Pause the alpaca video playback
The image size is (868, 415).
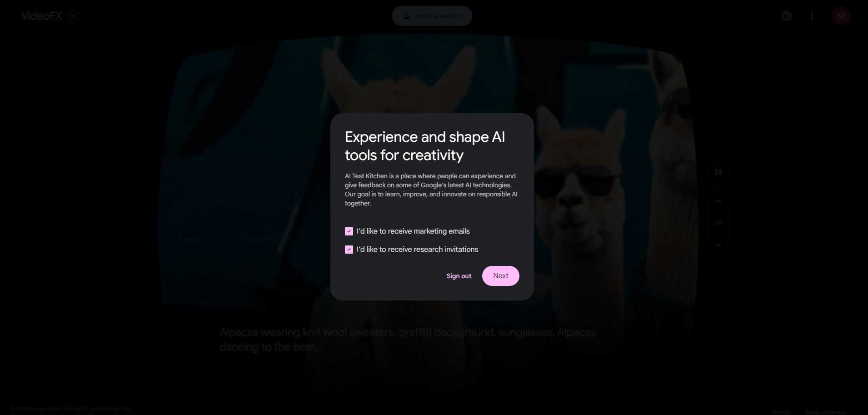718,172
